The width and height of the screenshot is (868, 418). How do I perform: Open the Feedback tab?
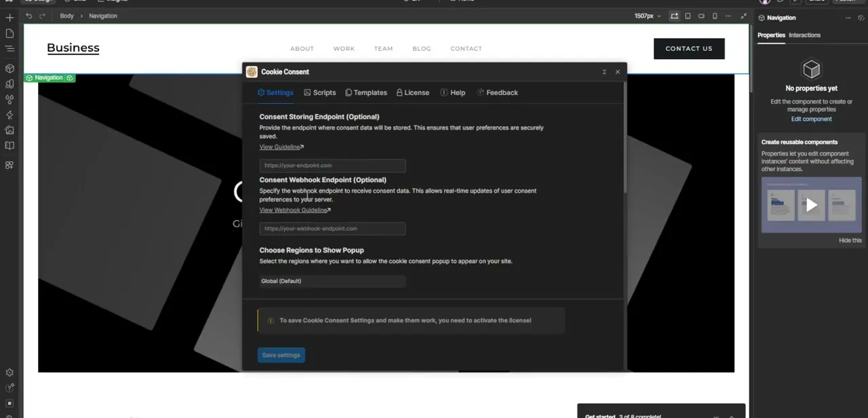(x=497, y=92)
